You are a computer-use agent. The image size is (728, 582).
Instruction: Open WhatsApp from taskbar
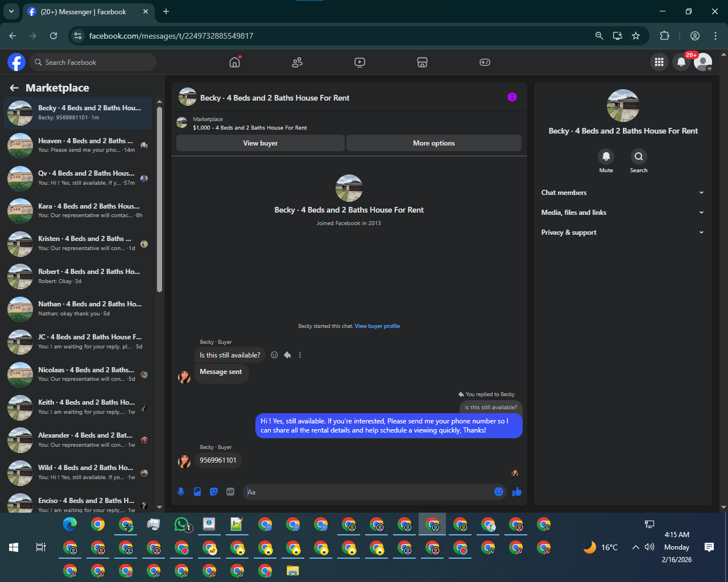click(182, 524)
